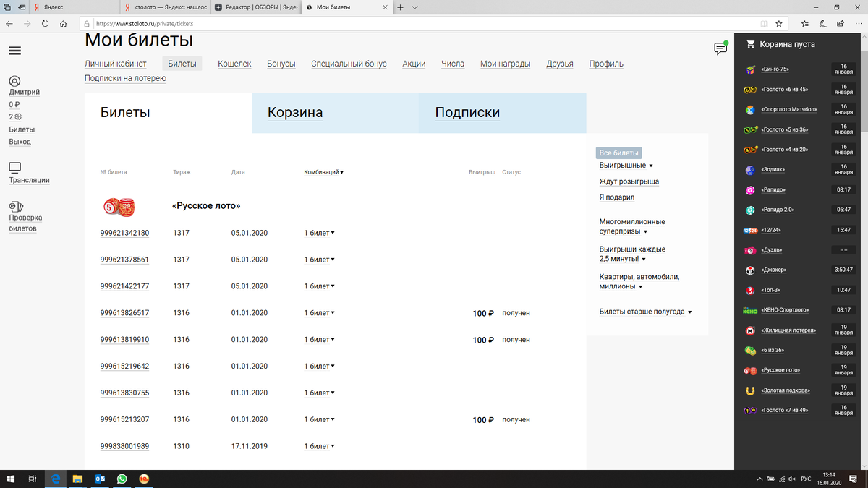The image size is (868, 488).
Task: Expand 1 билет for ticket 999838001989
Action: point(319,446)
